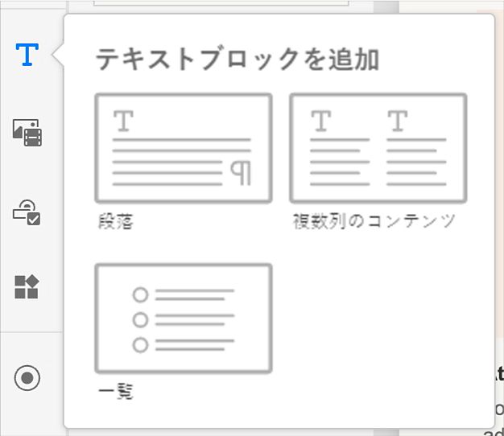Click the 段落 label
Screen dimensions: 504x436
click(116, 221)
